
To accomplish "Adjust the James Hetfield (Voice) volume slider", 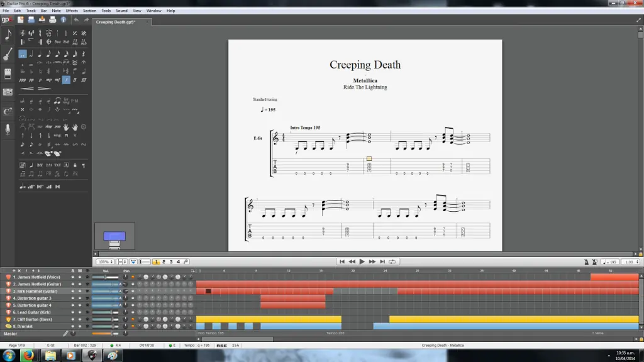I will (x=105, y=277).
